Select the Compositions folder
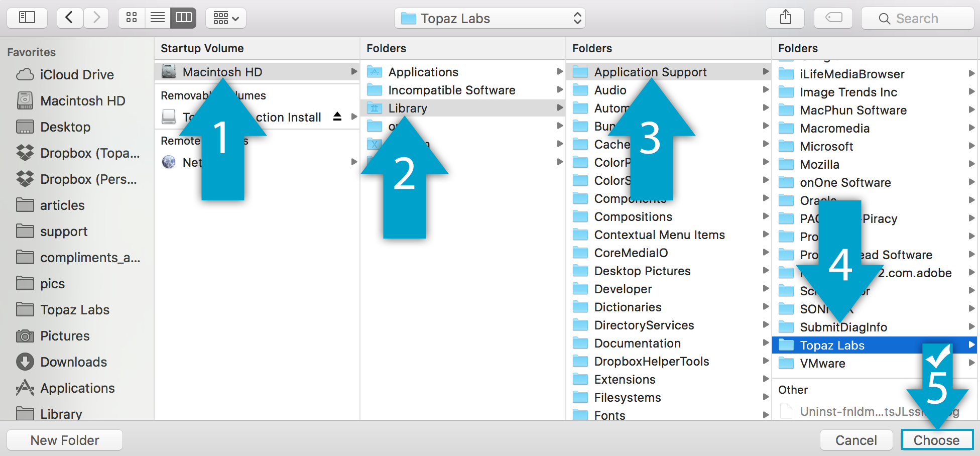This screenshot has width=980, height=456. click(x=669, y=216)
